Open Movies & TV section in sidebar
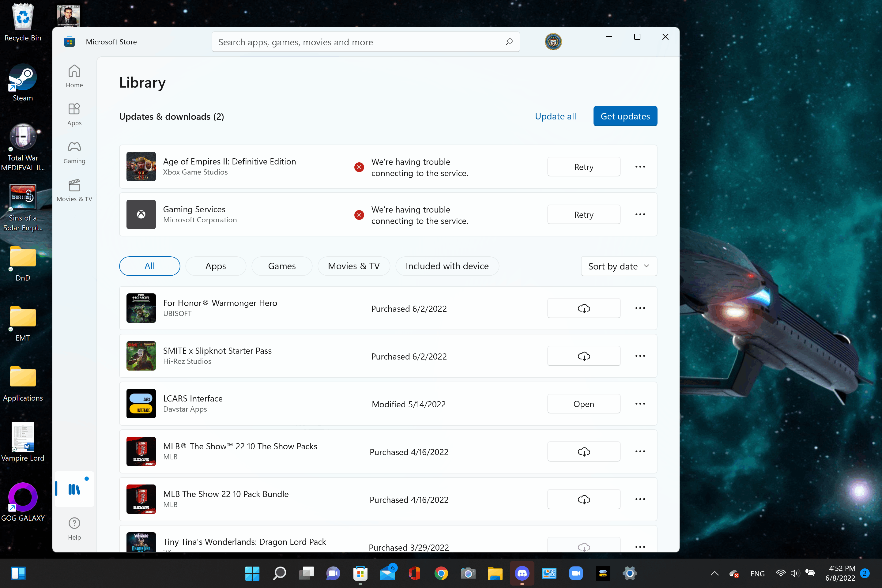882x588 pixels. point(74,190)
